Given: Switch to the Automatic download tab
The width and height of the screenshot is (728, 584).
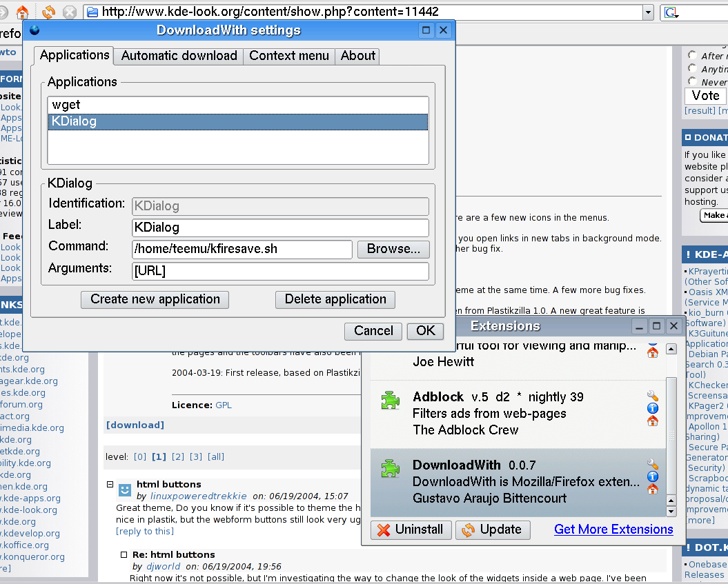Looking at the screenshot, I should [179, 56].
